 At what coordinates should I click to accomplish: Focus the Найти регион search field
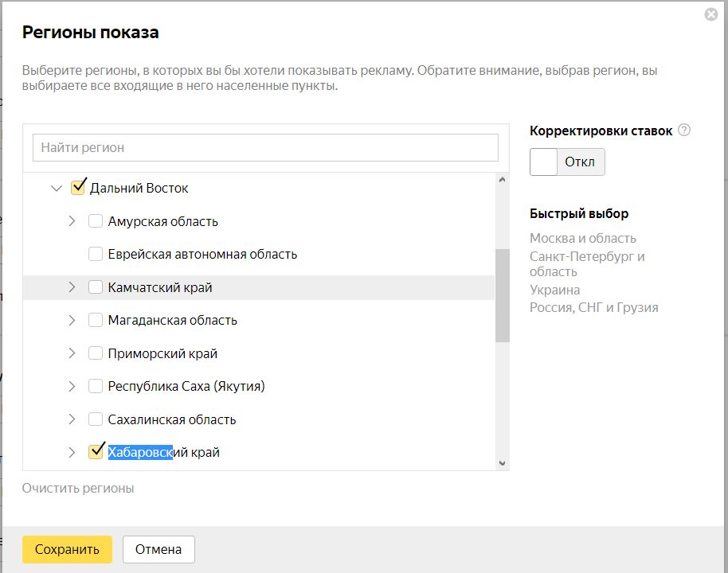[265, 147]
